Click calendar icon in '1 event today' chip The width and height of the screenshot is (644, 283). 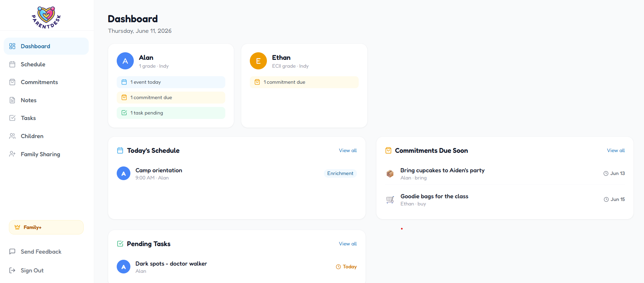click(x=124, y=82)
